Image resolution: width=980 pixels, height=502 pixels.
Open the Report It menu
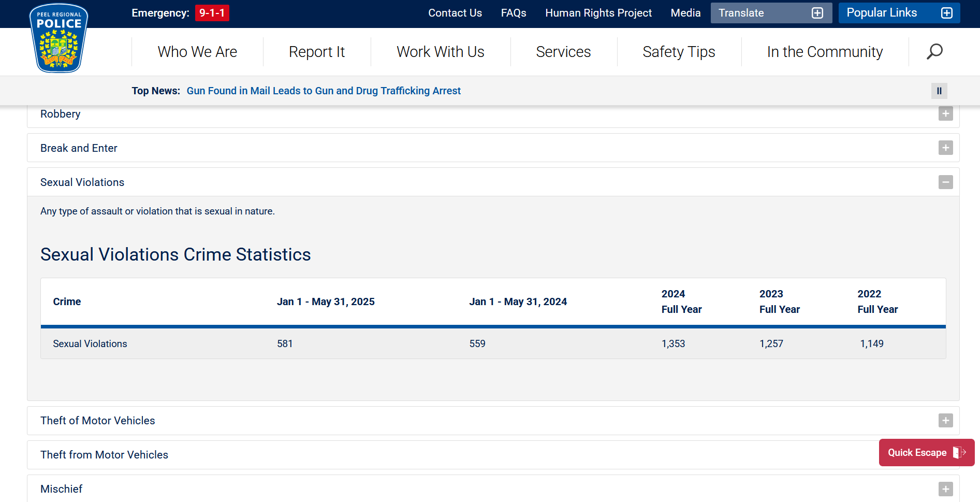(317, 52)
